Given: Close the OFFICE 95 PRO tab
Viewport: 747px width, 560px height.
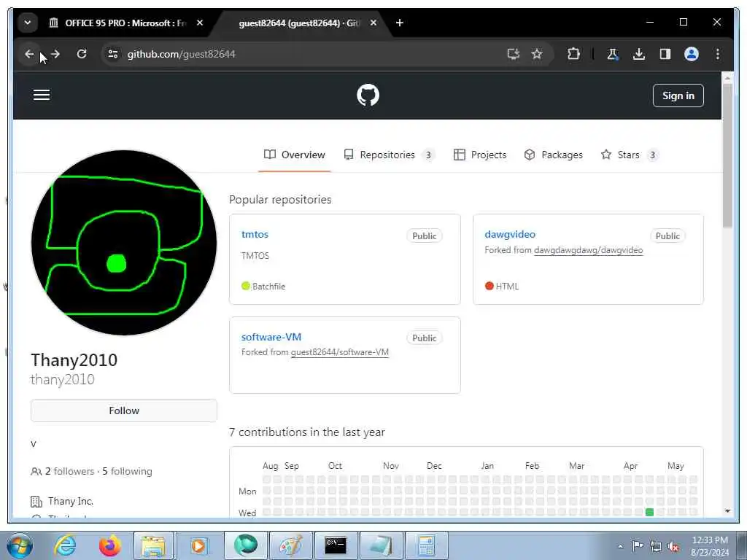Looking at the screenshot, I should pyautogui.click(x=200, y=23).
